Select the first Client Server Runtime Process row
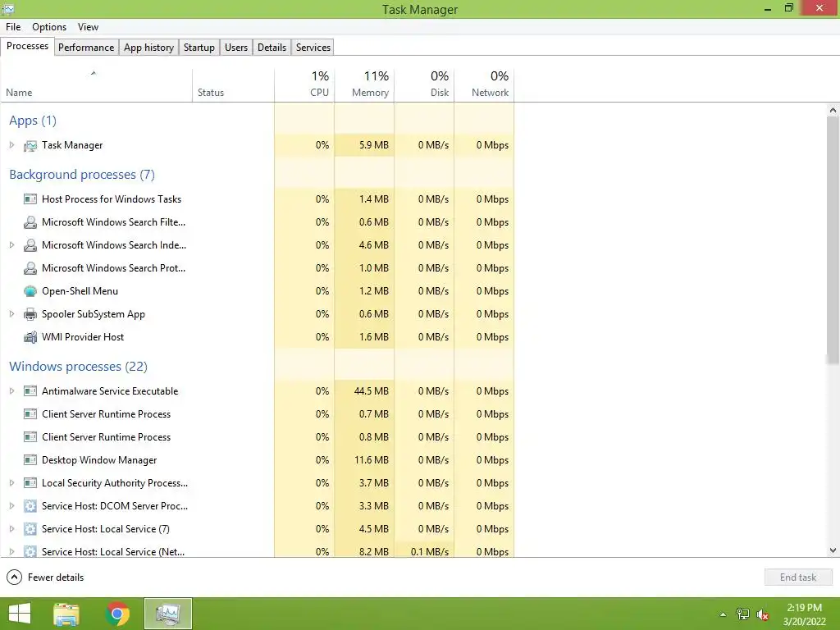 pyautogui.click(x=257, y=414)
